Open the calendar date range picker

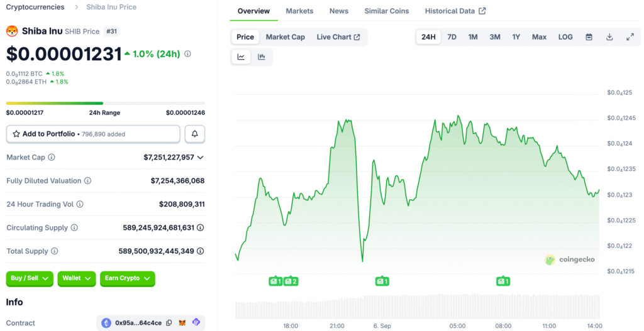click(x=589, y=37)
